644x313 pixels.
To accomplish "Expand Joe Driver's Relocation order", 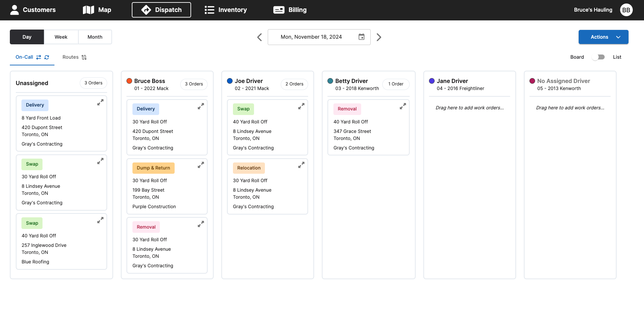I will 301,165.
